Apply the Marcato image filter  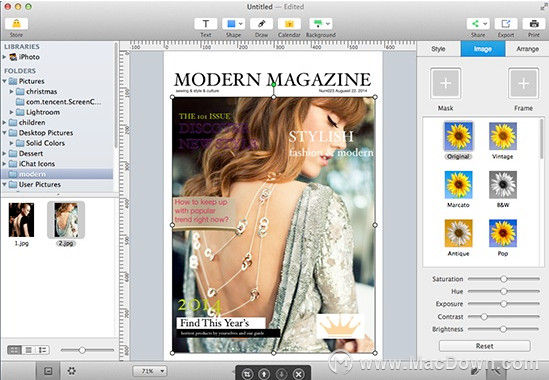458,185
